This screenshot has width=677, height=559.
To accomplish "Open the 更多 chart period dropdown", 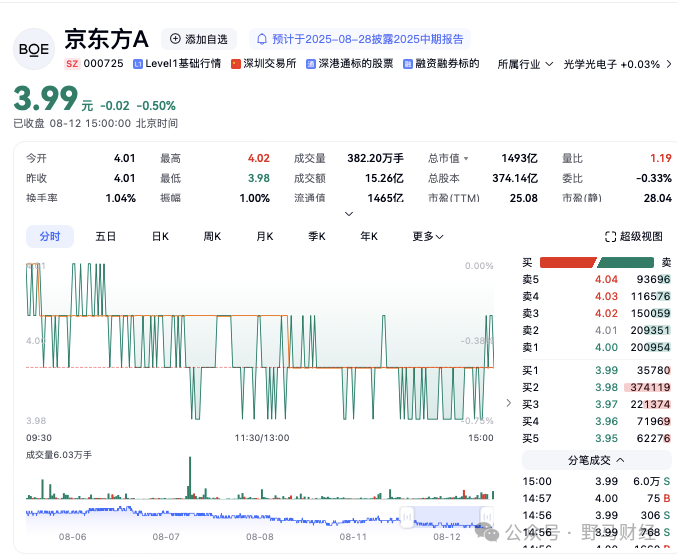I will click(x=427, y=237).
